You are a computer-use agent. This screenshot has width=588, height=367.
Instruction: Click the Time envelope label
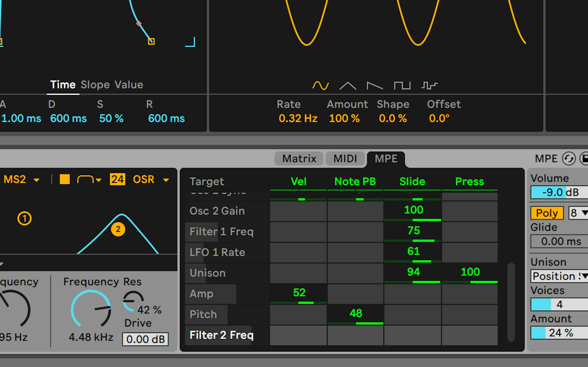pyautogui.click(x=63, y=84)
